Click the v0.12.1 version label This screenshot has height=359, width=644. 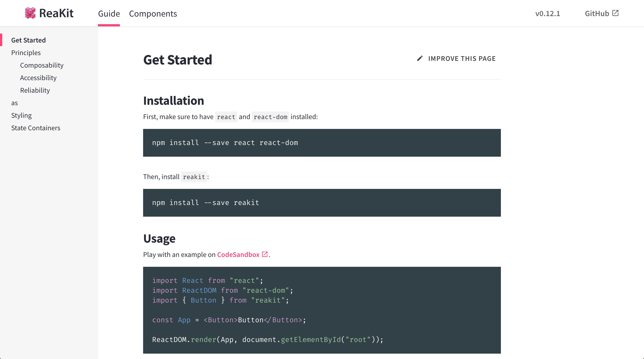[547, 13]
